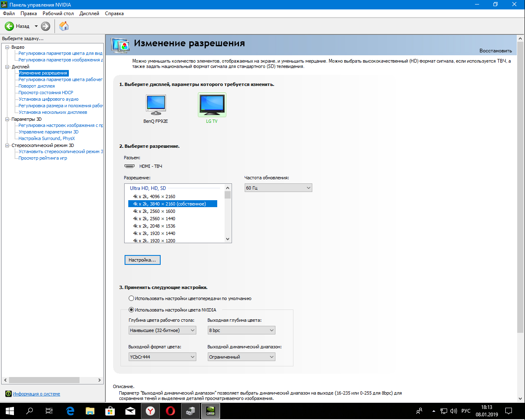The image size is (525, 420).
Task: Select default color settings radio button
Action: (132, 298)
